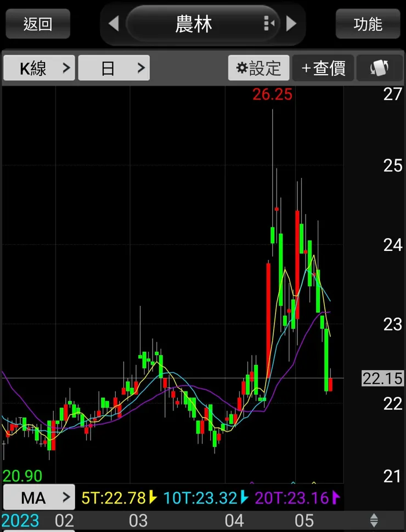The image size is (406, 532).
Task: Tap the 22.15 current price marker
Action: 382,378
